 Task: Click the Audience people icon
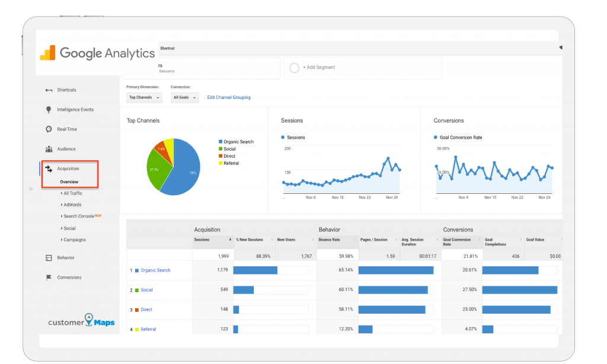click(49, 149)
